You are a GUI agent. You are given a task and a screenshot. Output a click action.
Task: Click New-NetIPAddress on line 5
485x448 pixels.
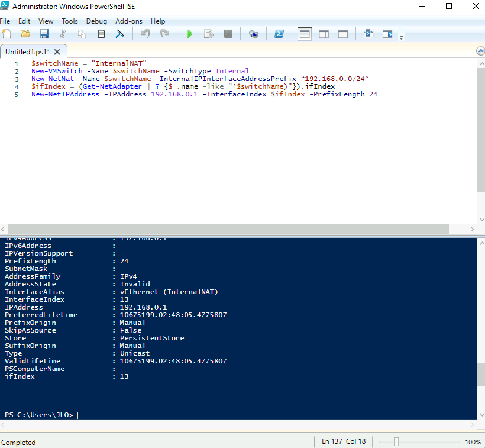tap(65, 94)
